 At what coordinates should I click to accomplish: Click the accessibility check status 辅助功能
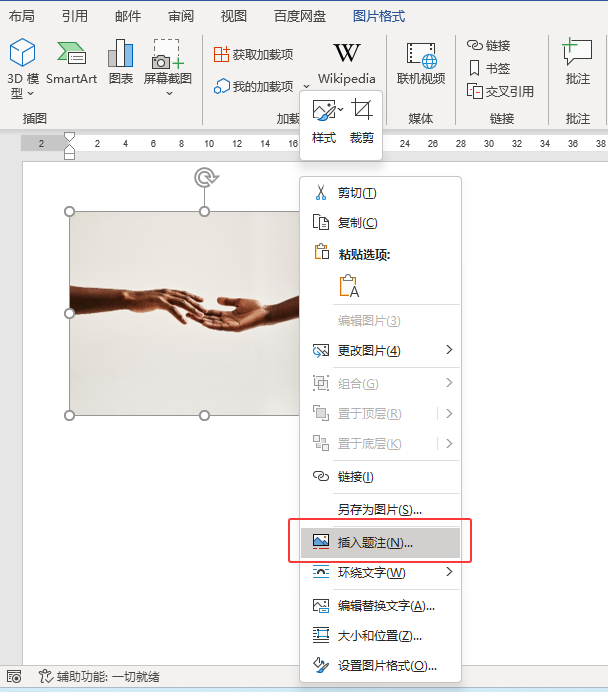99,676
